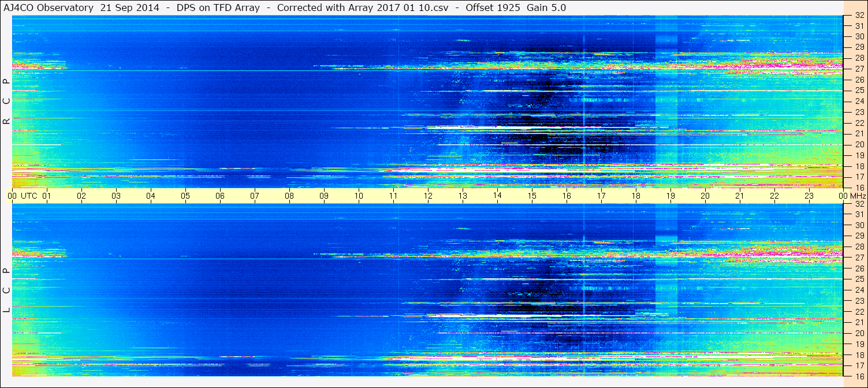Click hour 13 on the UTC time axis
This screenshot has width=868, height=388.
pos(463,196)
